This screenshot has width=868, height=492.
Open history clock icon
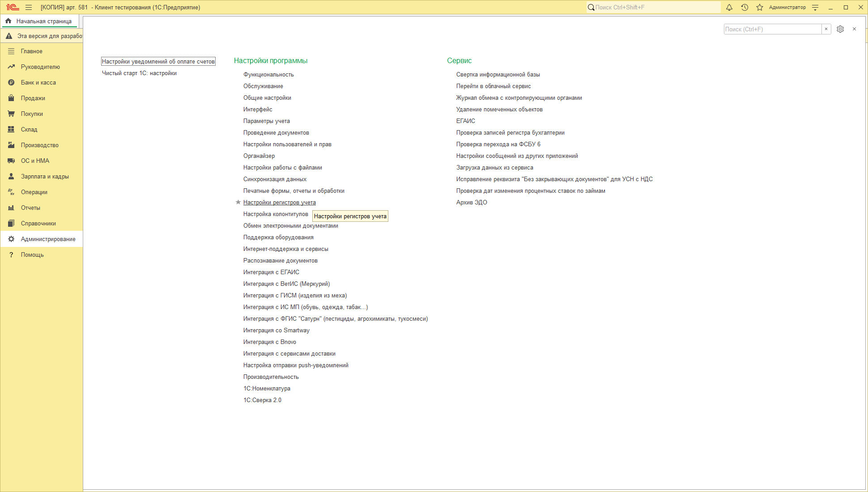(745, 7)
